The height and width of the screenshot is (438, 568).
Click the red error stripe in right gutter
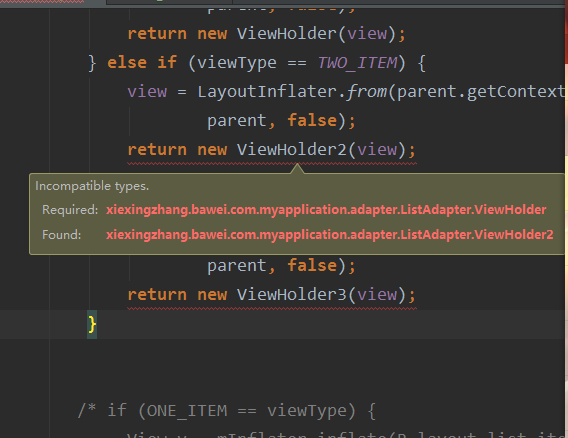[x=566, y=36]
